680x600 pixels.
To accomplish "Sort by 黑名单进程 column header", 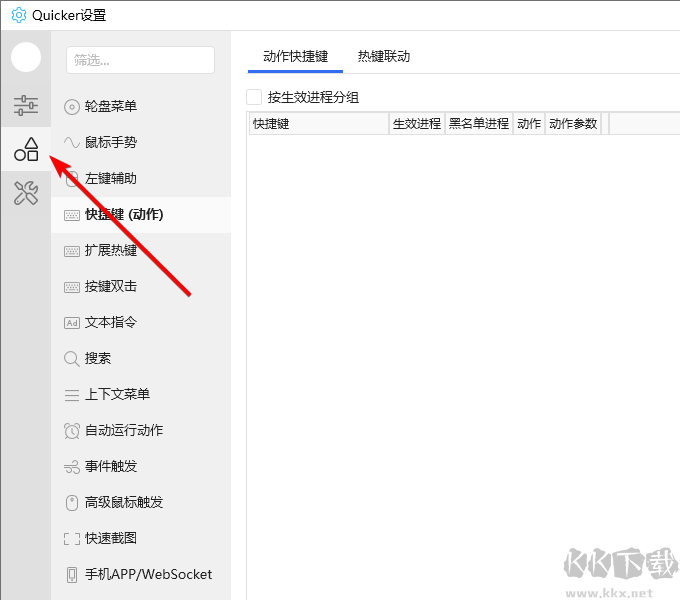I will [x=479, y=124].
